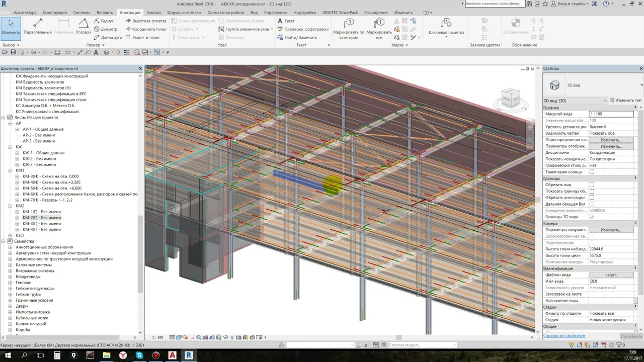
Task: Click Save icon in quick access toolbar
Action: point(14,52)
